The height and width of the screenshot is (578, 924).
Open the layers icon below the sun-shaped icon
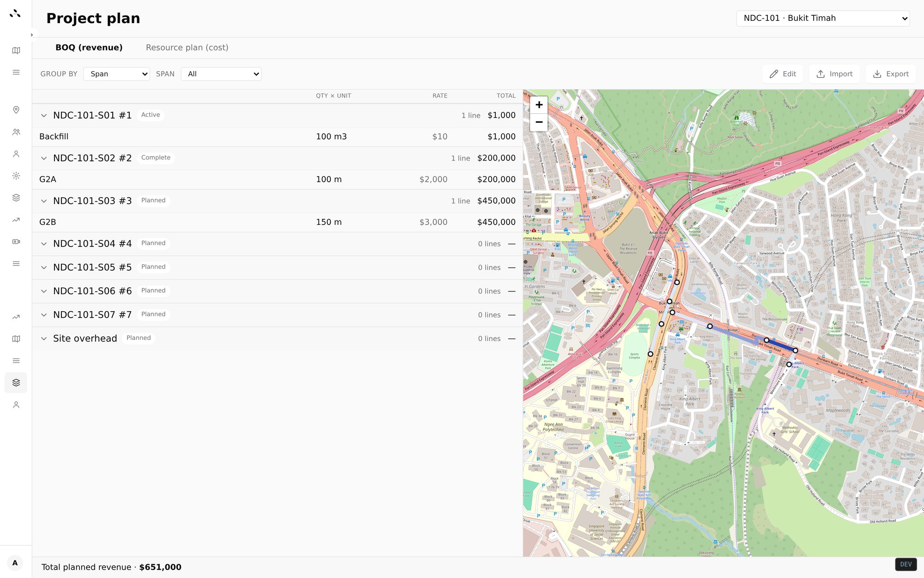tap(16, 197)
